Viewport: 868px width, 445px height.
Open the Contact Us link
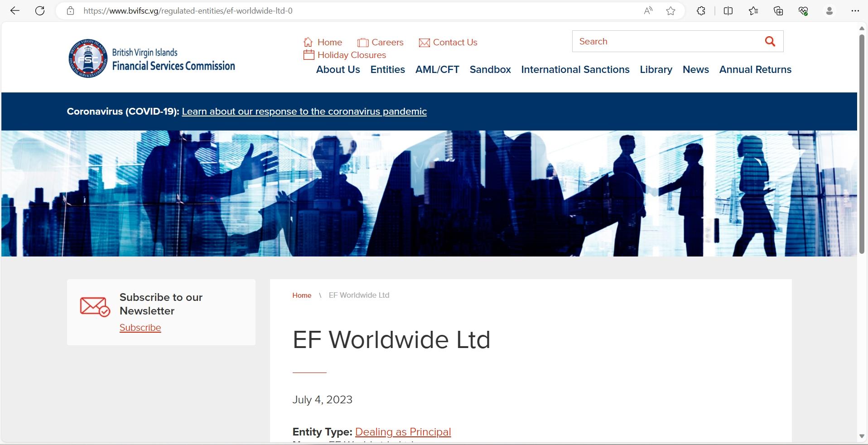455,42
